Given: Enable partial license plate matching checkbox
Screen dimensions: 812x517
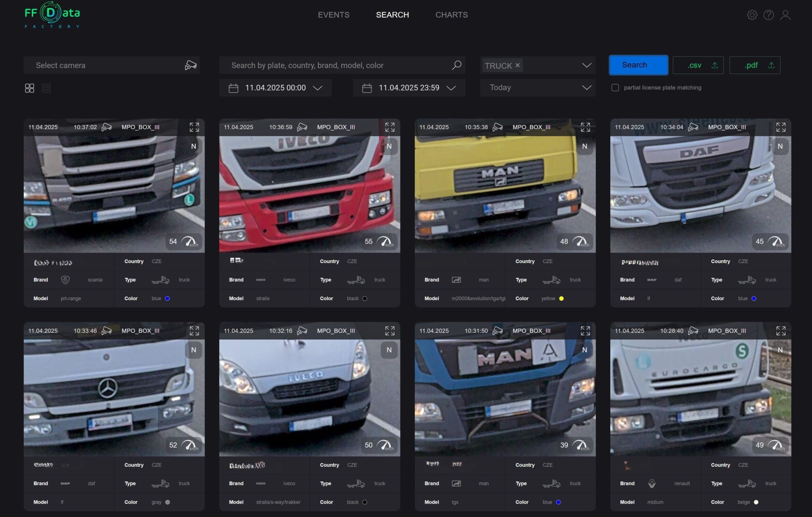Looking at the screenshot, I should tap(615, 87).
